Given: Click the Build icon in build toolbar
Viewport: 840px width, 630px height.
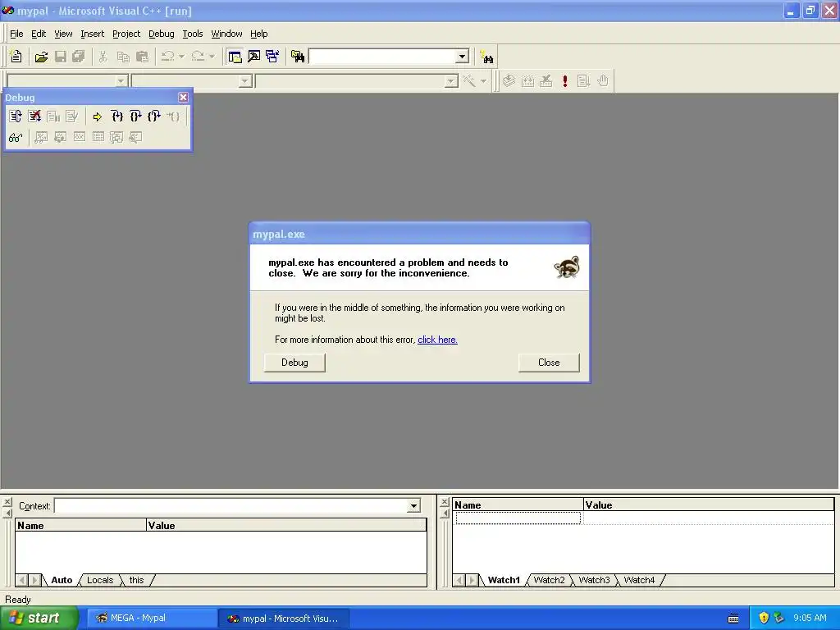Looking at the screenshot, I should click(527, 81).
